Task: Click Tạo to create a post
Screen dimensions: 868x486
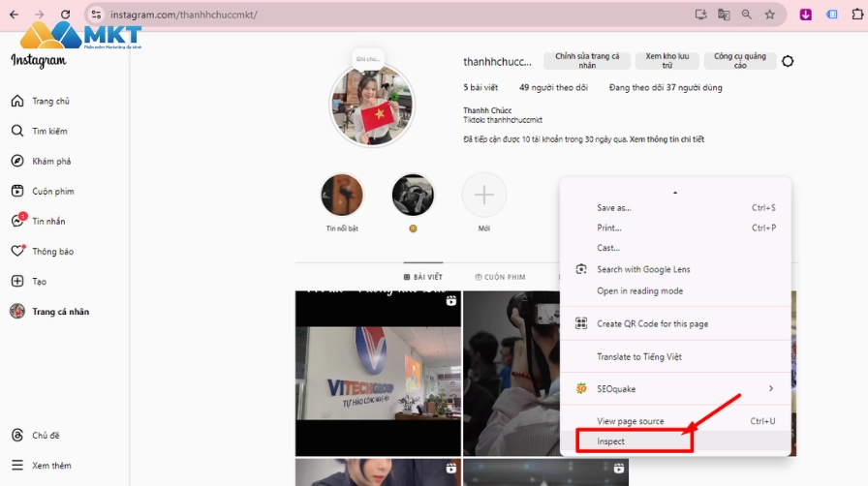Action: point(28,281)
